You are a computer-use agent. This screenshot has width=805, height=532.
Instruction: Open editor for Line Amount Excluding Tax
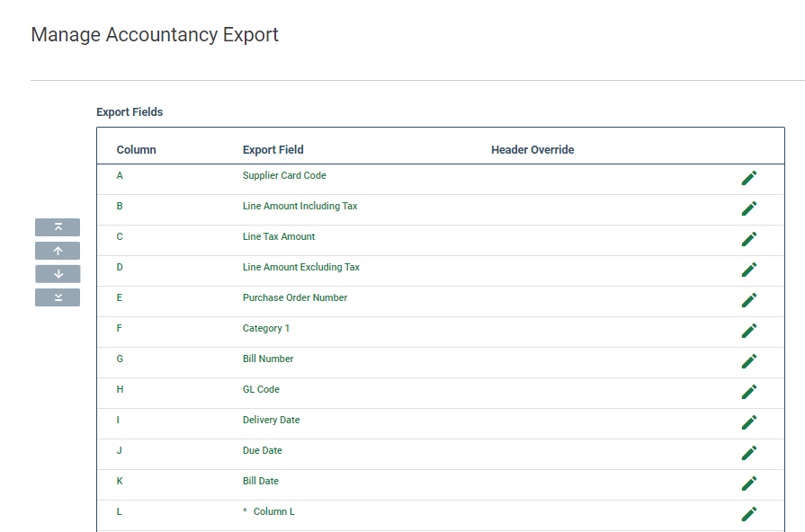748,270
